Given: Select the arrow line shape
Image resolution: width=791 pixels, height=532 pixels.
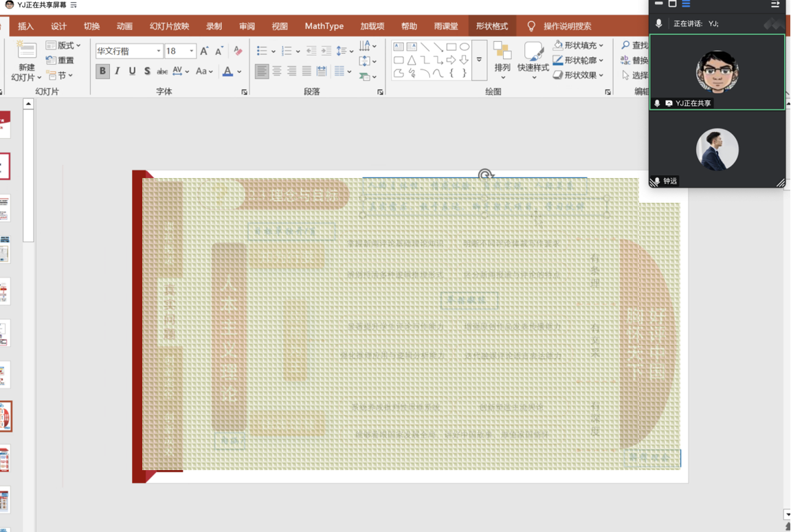Looking at the screenshot, I should click(x=438, y=47).
